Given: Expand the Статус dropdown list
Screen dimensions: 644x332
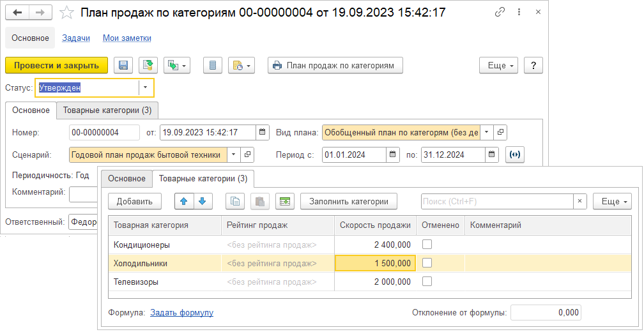Looking at the screenshot, I should pyautogui.click(x=146, y=87).
